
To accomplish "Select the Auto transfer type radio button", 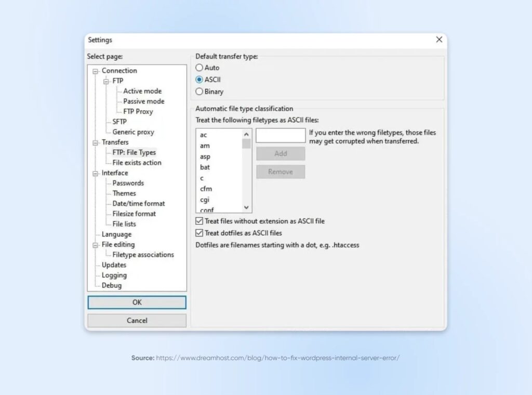I will pyautogui.click(x=199, y=68).
